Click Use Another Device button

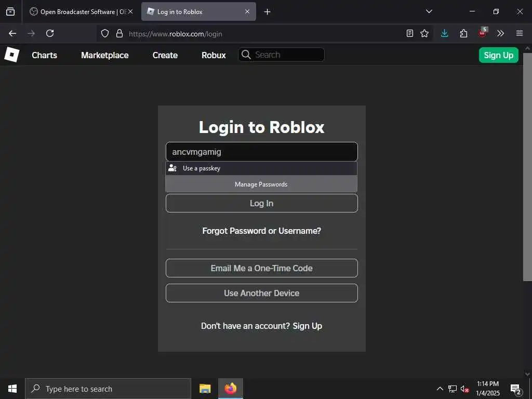click(262, 293)
